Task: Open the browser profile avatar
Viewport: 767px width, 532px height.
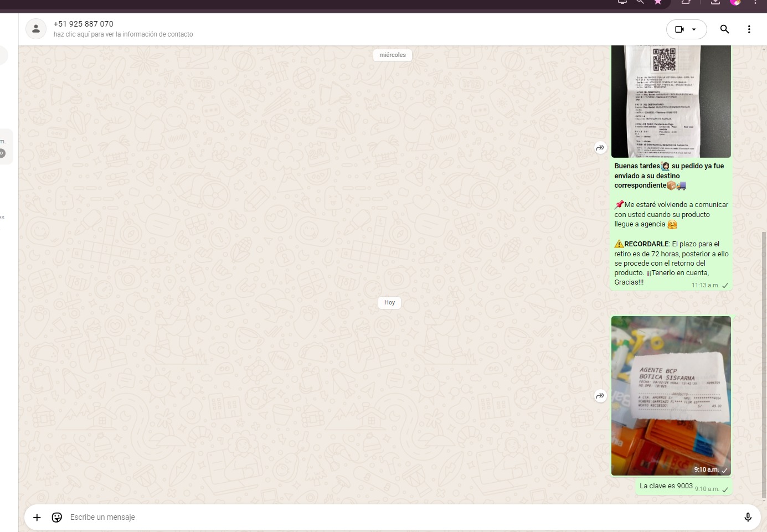Action: (x=735, y=2)
